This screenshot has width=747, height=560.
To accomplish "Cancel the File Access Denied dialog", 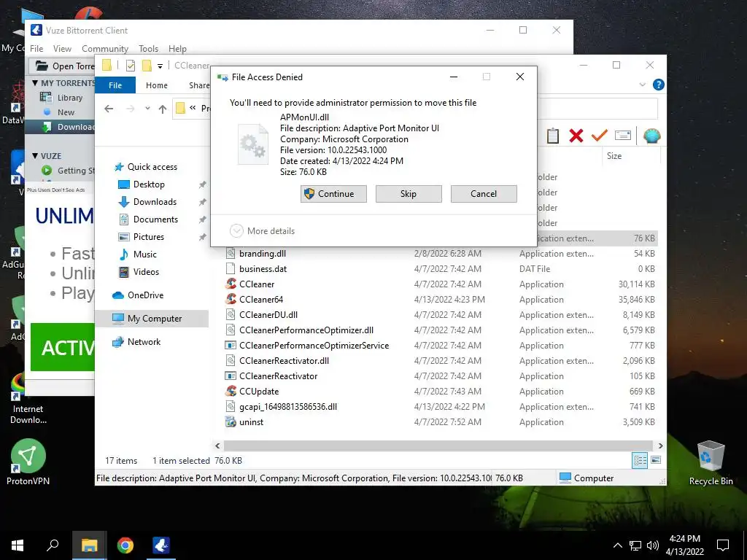I will point(484,194).
